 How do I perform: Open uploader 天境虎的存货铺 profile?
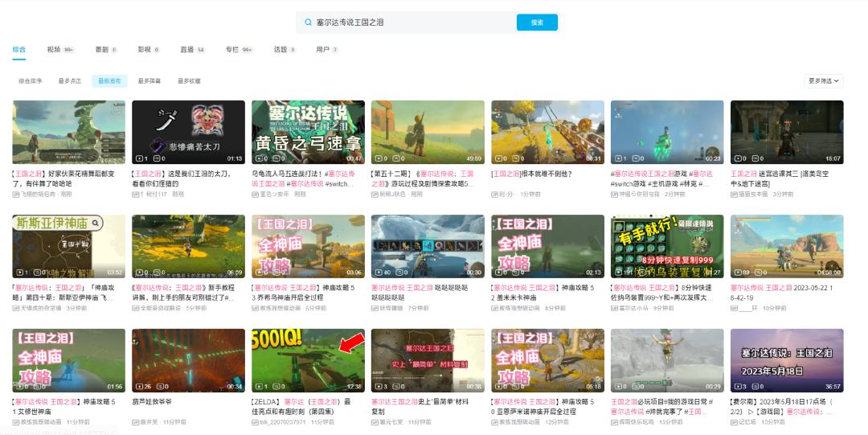(42, 308)
